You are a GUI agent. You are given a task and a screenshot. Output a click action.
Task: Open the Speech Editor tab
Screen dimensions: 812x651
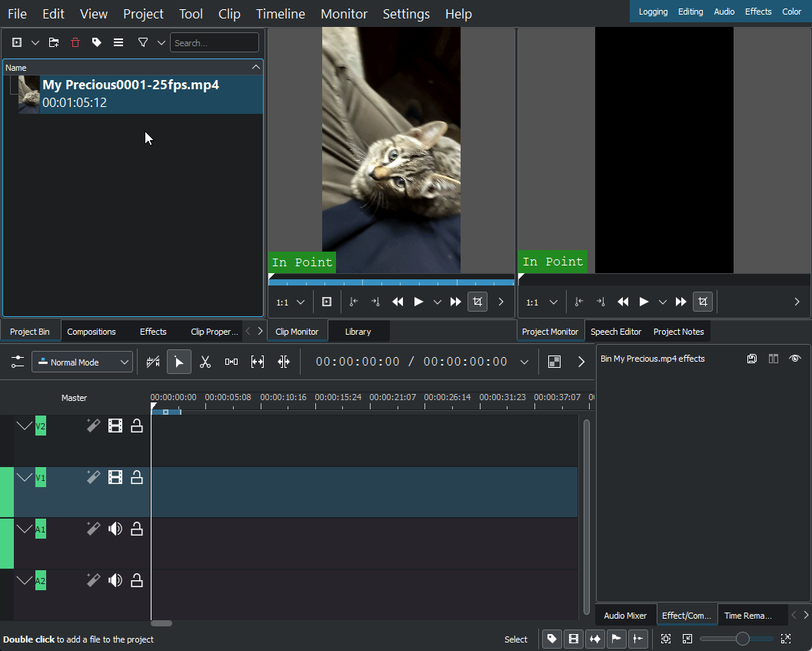pyautogui.click(x=616, y=332)
